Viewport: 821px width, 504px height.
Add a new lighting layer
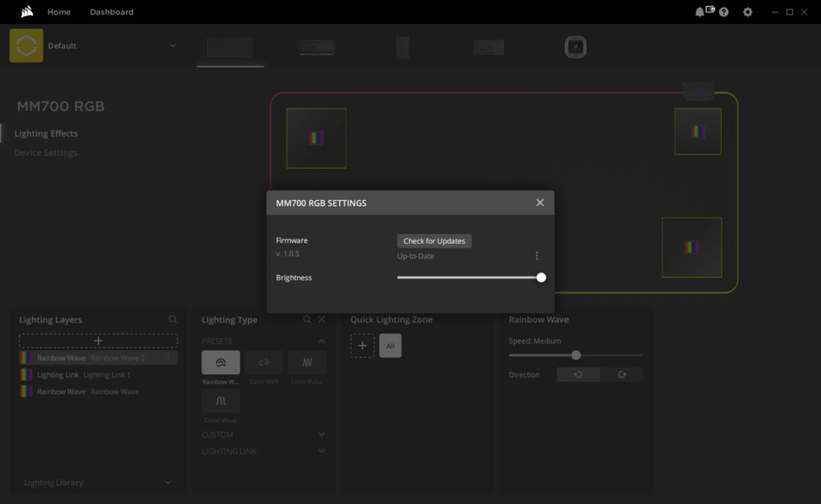point(99,341)
